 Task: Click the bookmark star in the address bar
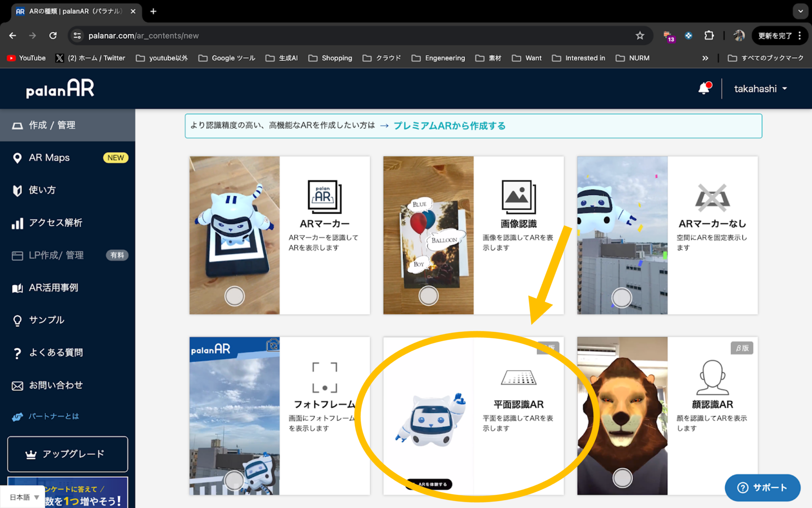[640, 35]
